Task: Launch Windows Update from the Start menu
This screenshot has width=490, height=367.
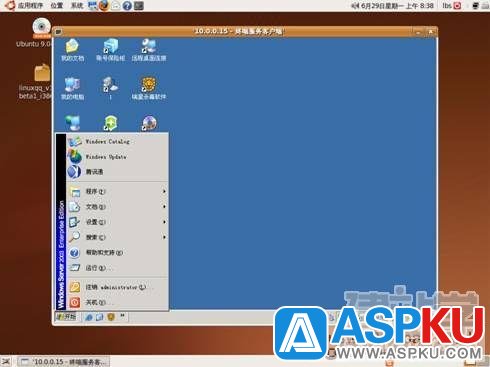Action: pos(117,157)
